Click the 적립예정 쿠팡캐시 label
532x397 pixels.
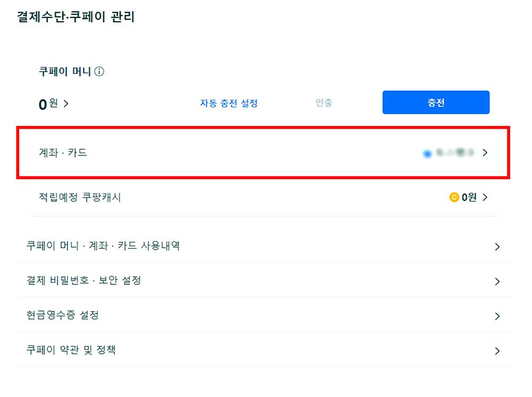pyautogui.click(x=80, y=198)
